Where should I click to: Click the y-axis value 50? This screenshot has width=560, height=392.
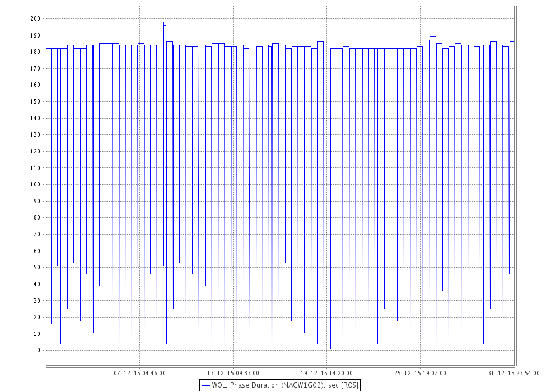37,268
